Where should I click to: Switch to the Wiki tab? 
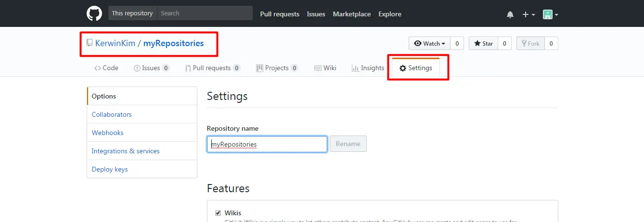click(x=325, y=68)
